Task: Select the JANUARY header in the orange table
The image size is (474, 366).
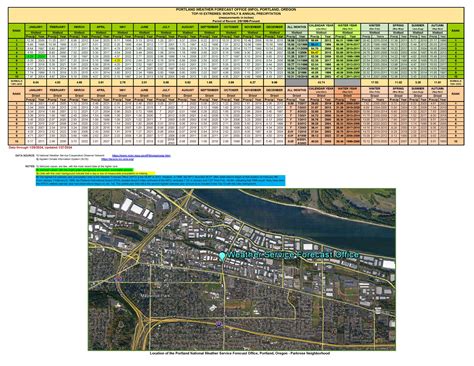Action: click(x=36, y=90)
